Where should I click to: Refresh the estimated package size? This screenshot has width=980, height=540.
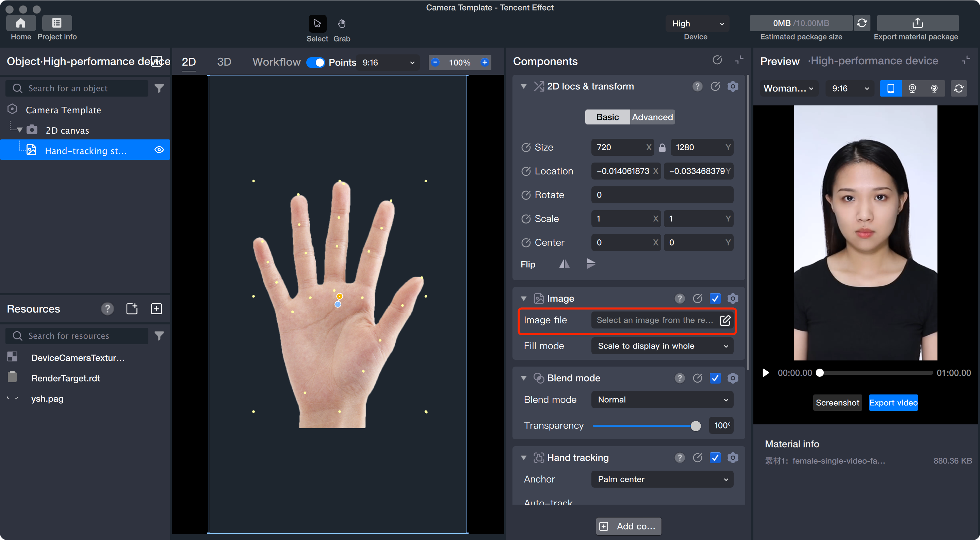point(862,23)
